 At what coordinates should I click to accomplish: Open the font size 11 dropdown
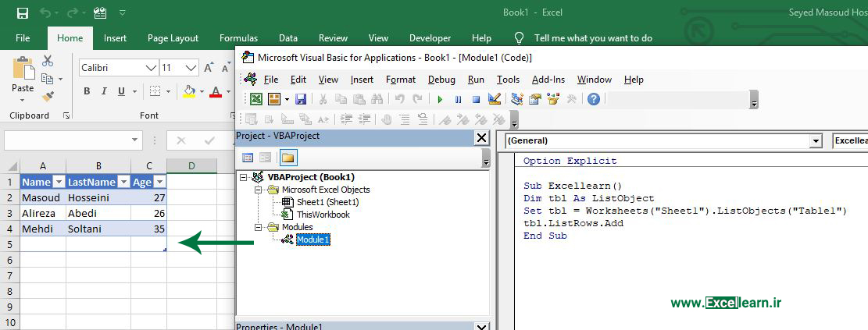click(191, 68)
